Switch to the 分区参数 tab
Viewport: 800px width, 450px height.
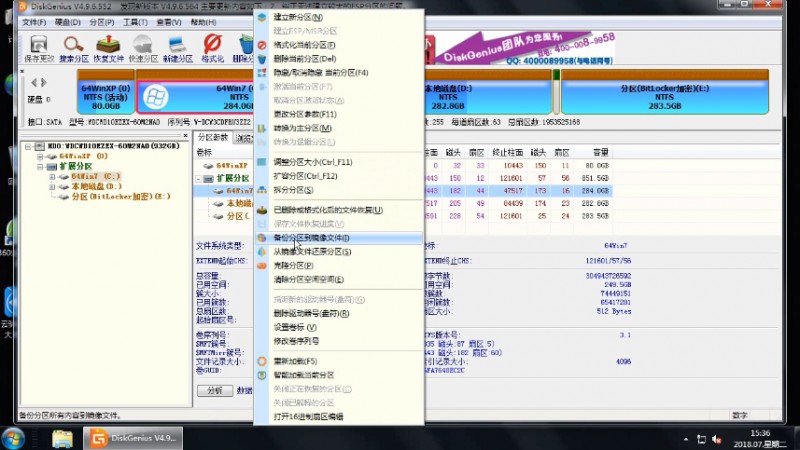[213, 138]
